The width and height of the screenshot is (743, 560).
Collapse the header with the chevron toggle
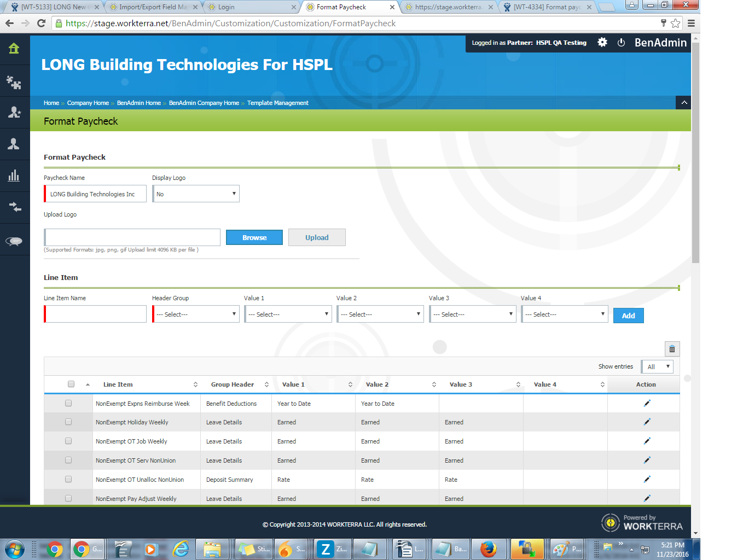(684, 102)
